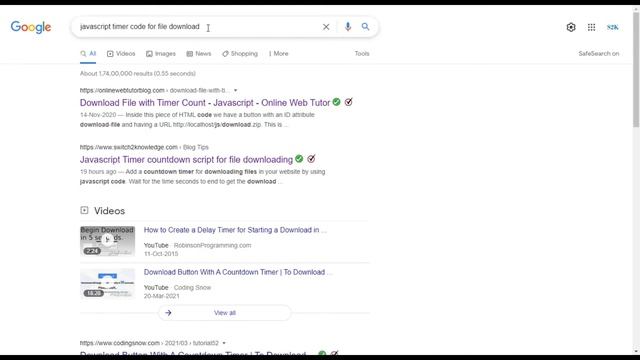
Task: Clear the search box with X
Action: click(326, 27)
